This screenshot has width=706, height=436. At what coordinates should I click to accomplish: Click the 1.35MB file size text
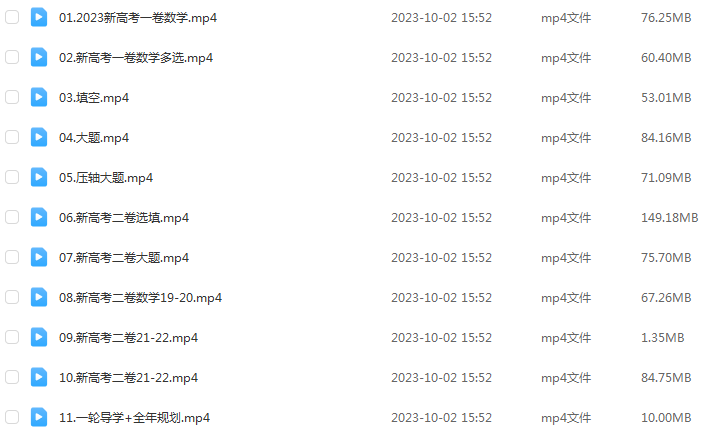click(x=663, y=337)
